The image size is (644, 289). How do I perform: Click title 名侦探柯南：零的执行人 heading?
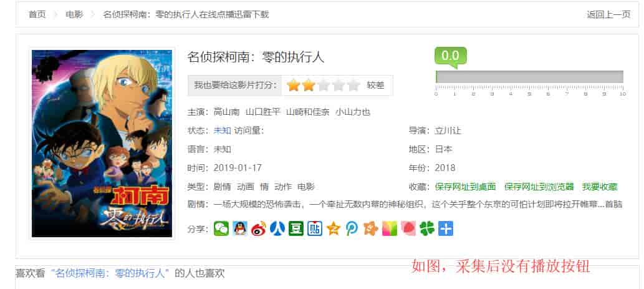pyautogui.click(x=256, y=57)
